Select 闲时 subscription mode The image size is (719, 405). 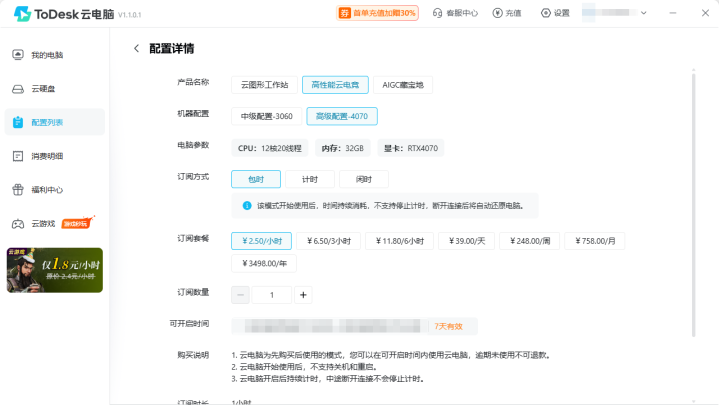coord(364,179)
